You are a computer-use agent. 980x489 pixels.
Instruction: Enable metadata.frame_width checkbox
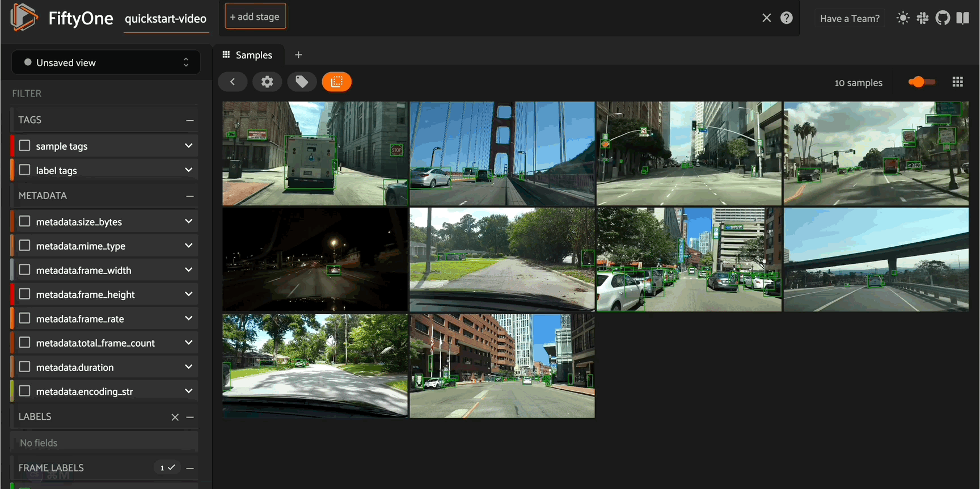coord(24,270)
